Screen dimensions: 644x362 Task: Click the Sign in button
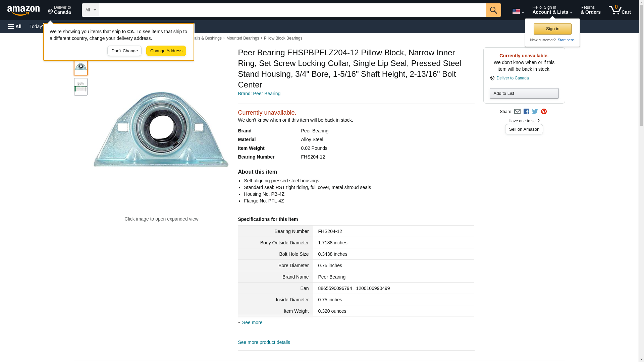click(x=552, y=29)
